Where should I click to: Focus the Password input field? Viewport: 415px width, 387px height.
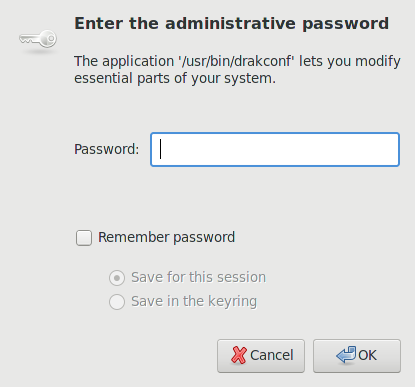[275, 149]
